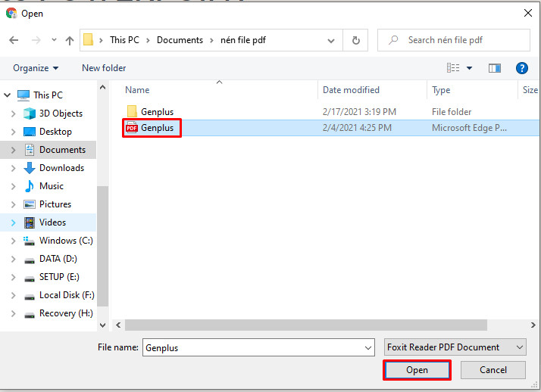
Task: Sort by Date modified column
Action: 351,90
